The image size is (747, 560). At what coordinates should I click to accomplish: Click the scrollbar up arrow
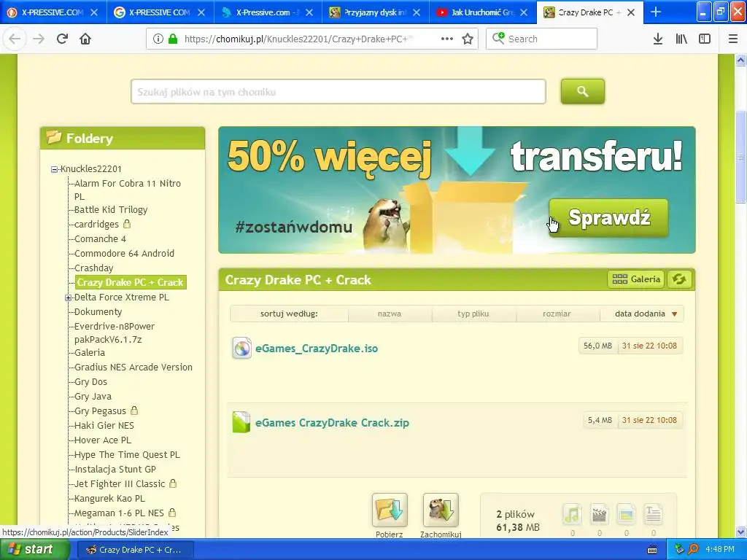(x=740, y=61)
